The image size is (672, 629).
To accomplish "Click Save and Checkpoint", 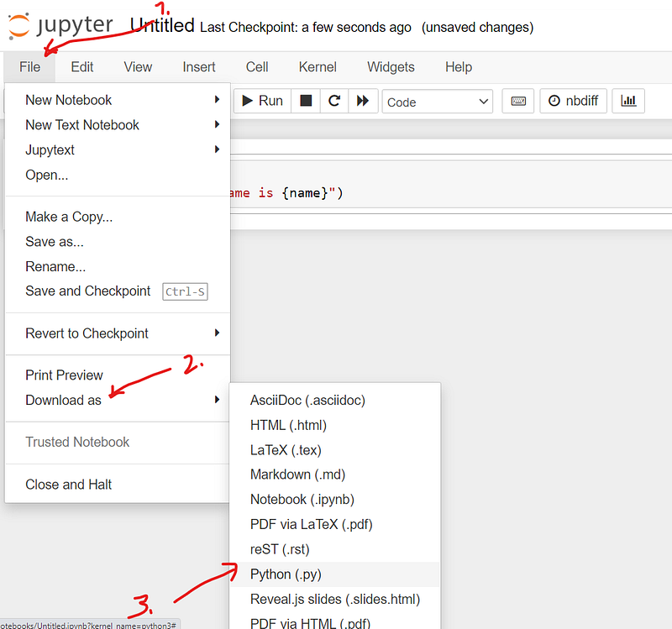I will tap(118, 291).
